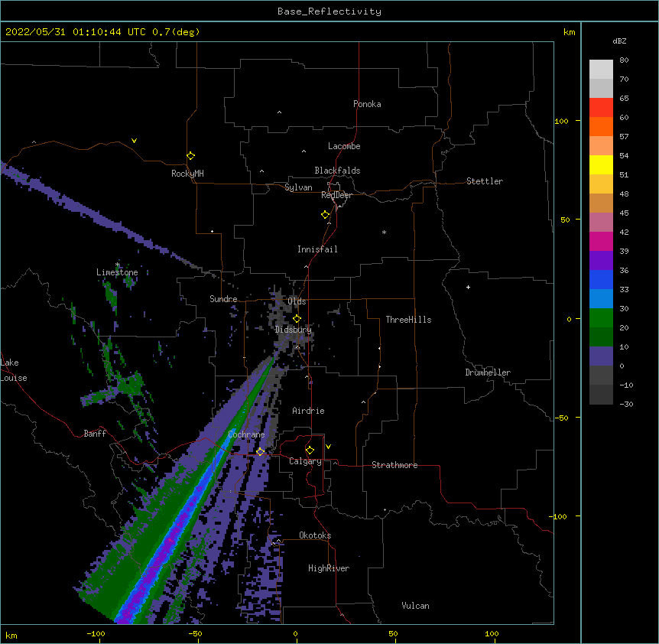The width and height of the screenshot is (659, 644).
Task: Click the magenta 42 dBZ legend swatch
Action: (x=601, y=241)
